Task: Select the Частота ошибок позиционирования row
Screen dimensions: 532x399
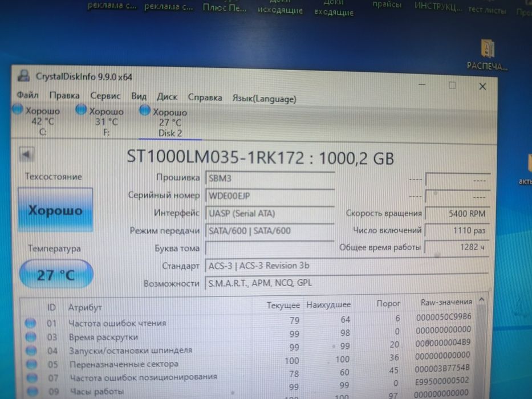Action: pyautogui.click(x=249, y=374)
